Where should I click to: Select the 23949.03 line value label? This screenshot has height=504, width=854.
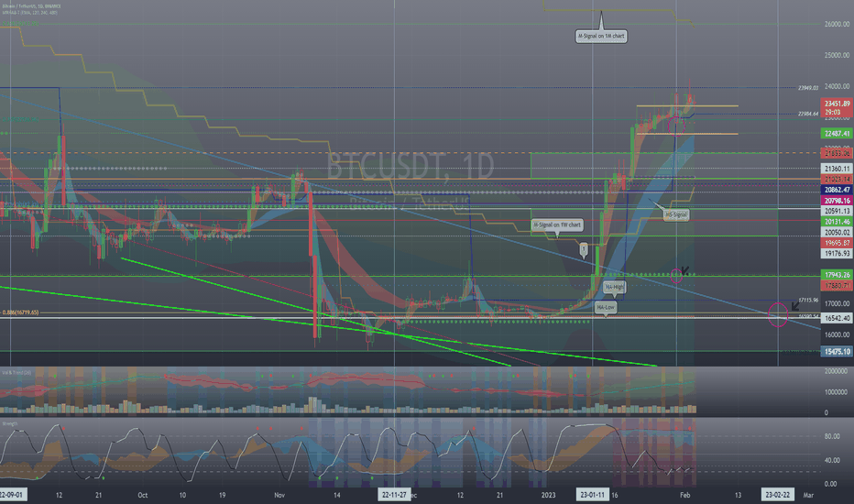pyautogui.click(x=808, y=88)
